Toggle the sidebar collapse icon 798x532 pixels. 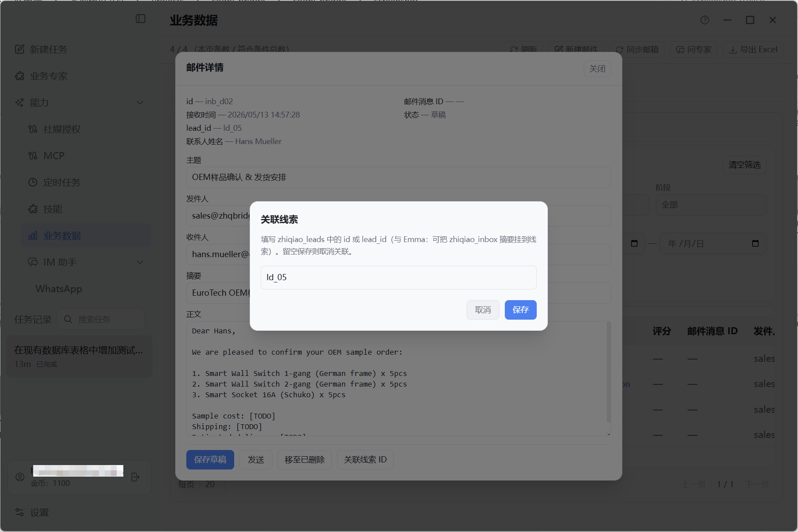(141, 19)
